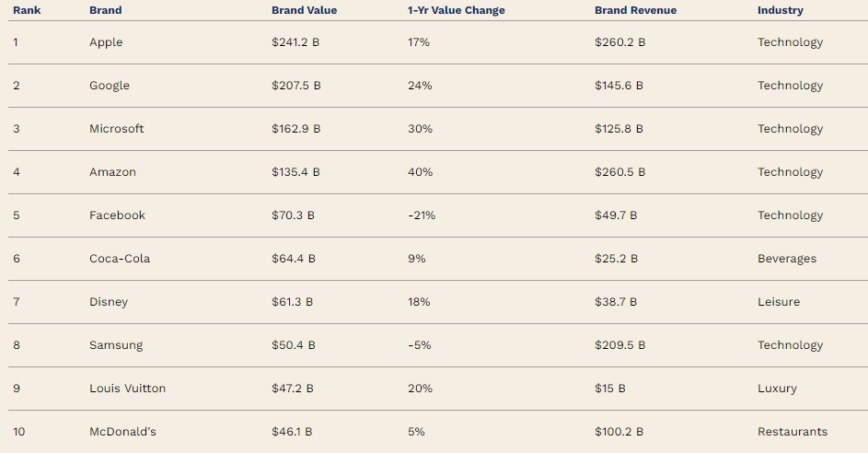Select Amazon's $260.5 B revenue cell
868x453 pixels.
click(619, 171)
